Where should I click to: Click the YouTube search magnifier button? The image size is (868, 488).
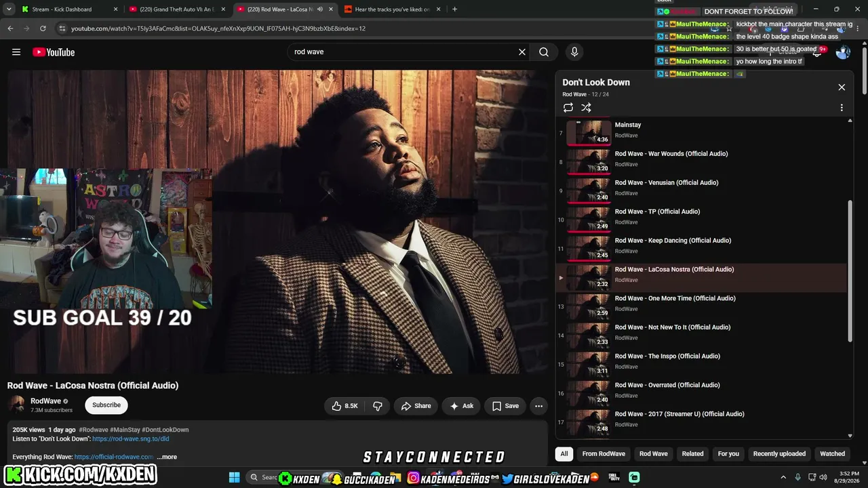[x=544, y=52]
